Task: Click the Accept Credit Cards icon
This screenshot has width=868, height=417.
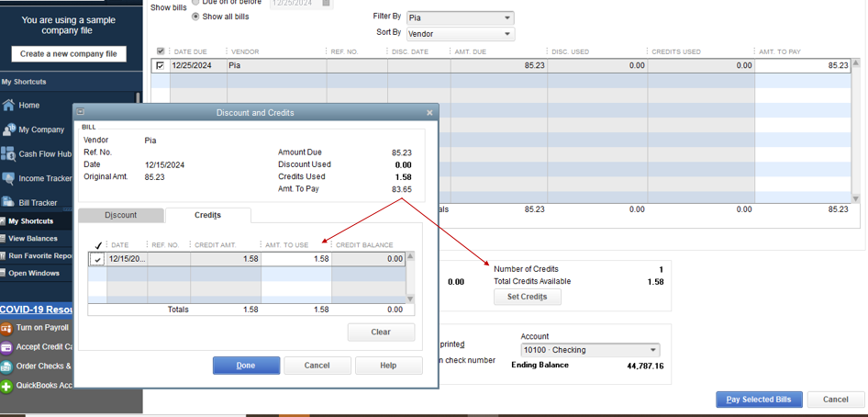Action: (6, 347)
